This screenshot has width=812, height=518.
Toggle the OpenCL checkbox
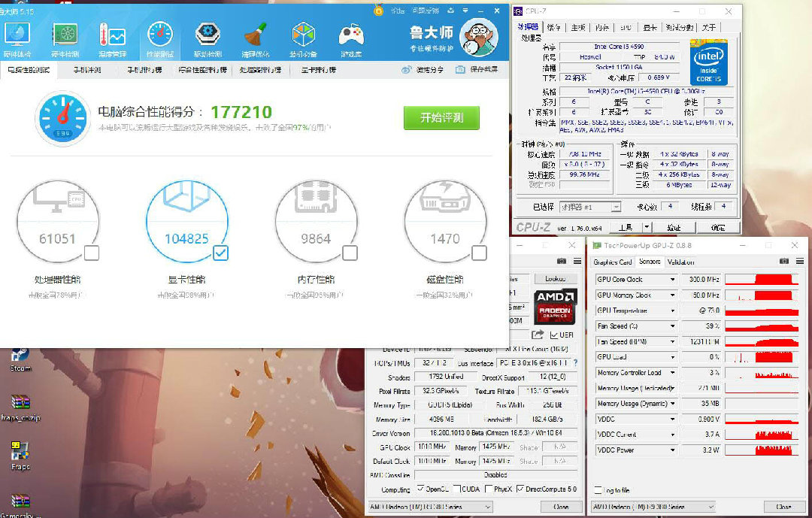(420, 489)
